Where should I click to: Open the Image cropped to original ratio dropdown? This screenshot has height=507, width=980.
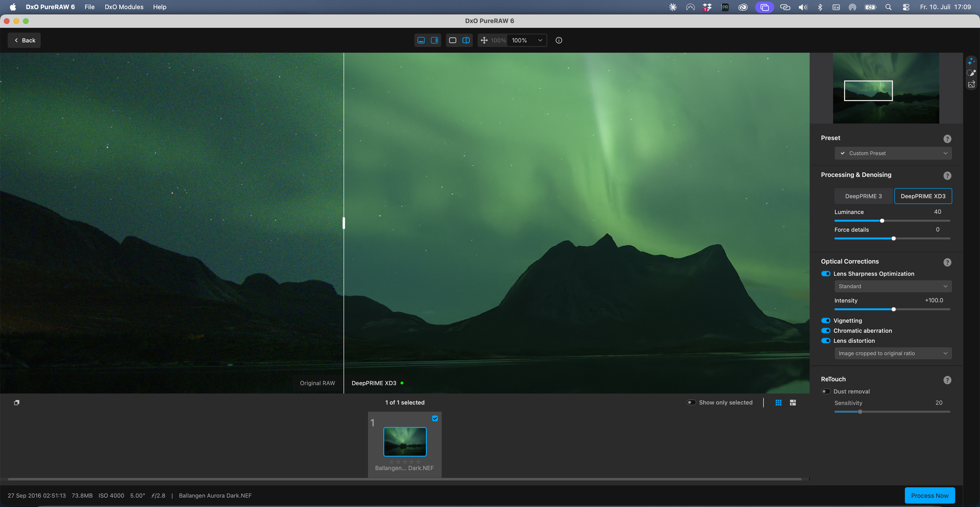(893, 353)
